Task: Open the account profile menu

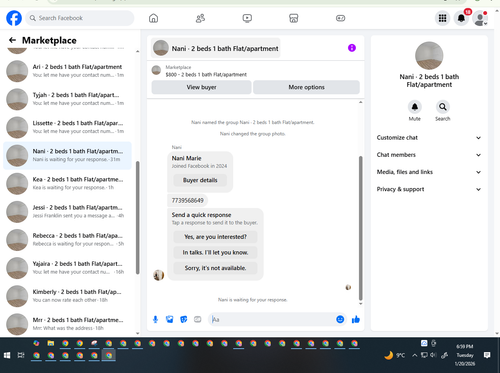Action: [x=480, y=18]
